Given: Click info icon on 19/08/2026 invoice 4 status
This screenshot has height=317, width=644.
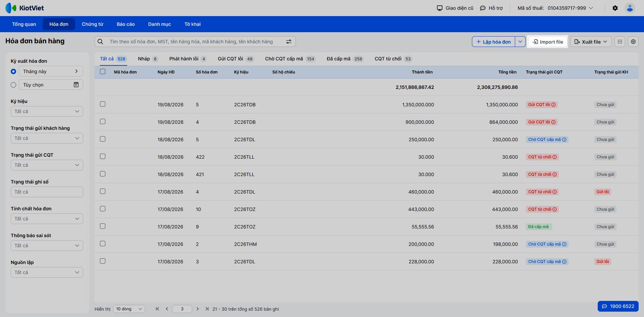Looking at the screenshot, I should pos(553,122).
